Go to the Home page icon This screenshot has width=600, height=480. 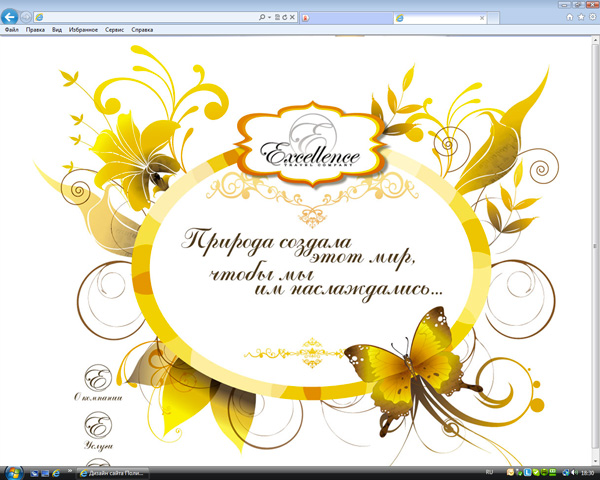pyautogui.click(x=569, y=17)
